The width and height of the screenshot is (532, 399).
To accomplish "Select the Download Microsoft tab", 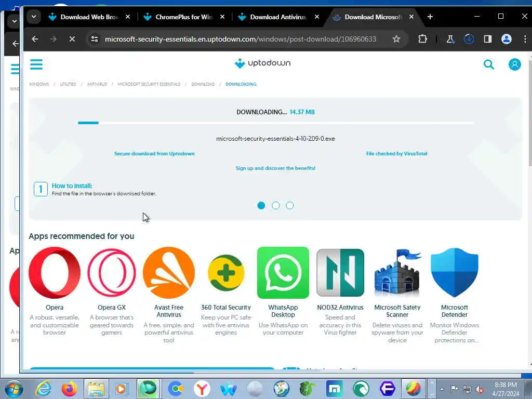I will (373, 17).
